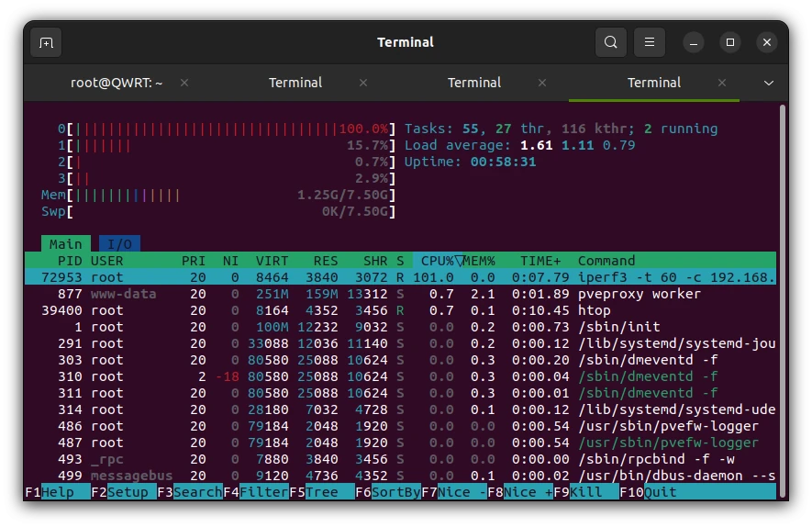
Task: Select the systemd-jou process row PID 291
Action: pos(400,343)
